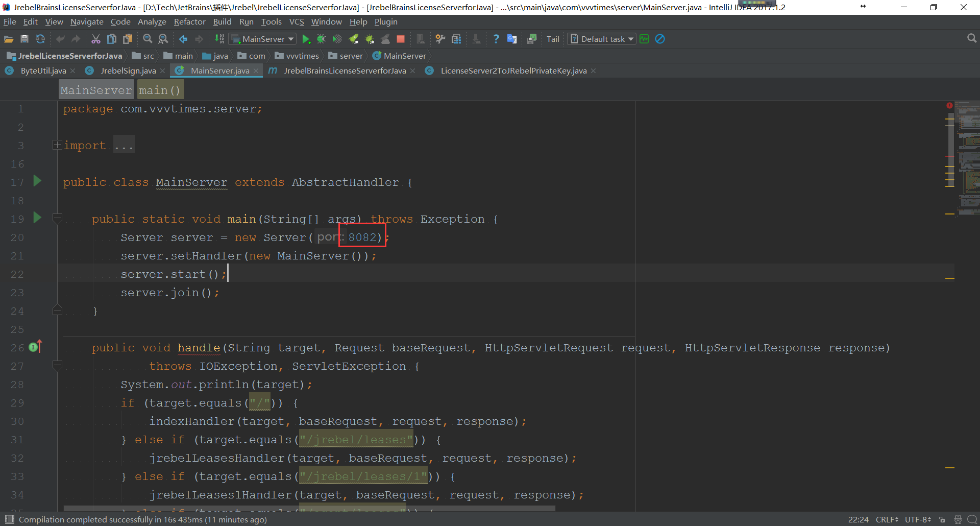Navigate Back with the blue arrow
The image size is (980, 526).
coord(183,39)
